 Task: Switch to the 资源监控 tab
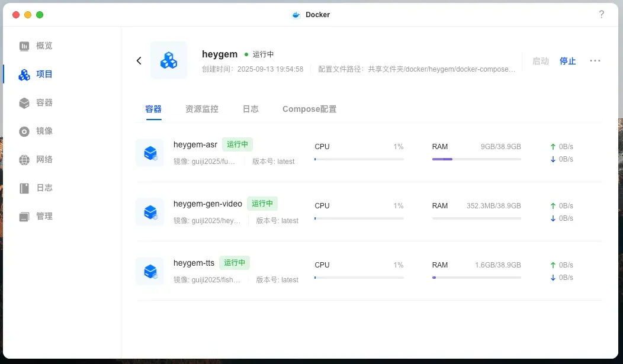202,109
